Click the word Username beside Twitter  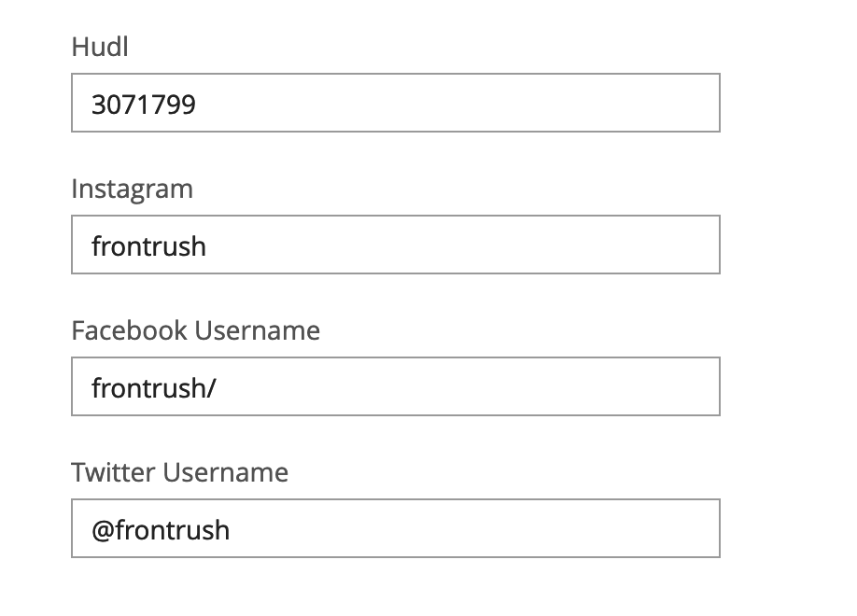(226, 471)
